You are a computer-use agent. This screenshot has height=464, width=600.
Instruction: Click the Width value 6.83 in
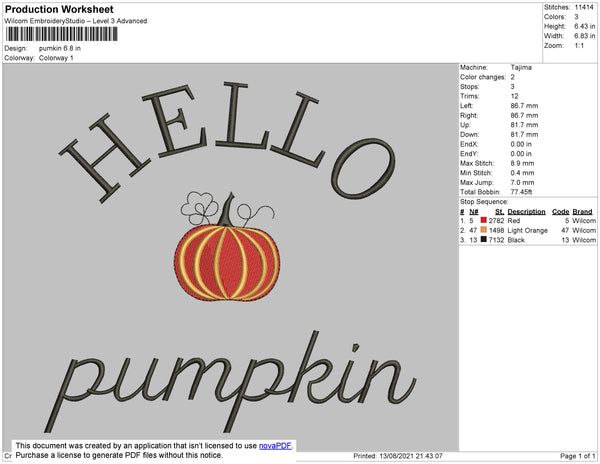(x=584, y=36)
